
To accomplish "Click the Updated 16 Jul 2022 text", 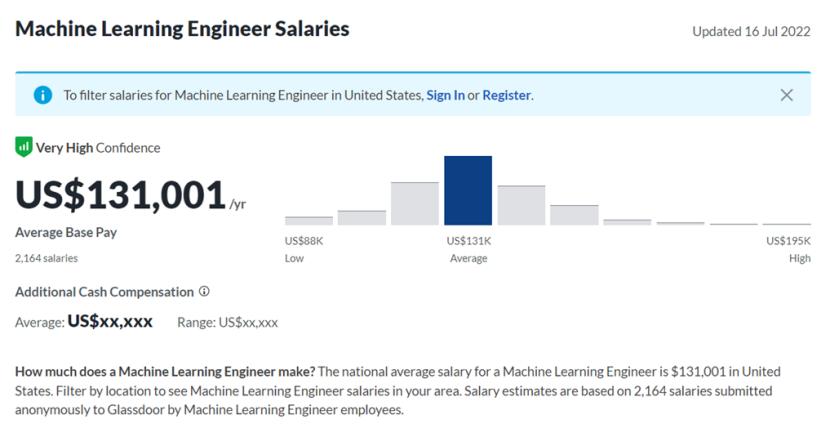I will click(751, 31).
